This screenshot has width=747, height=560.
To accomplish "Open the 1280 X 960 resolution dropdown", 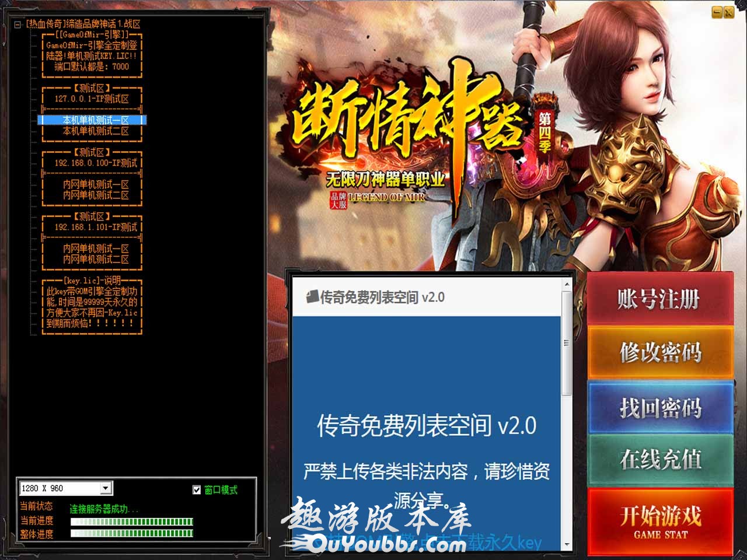I will tap(106, 488).
